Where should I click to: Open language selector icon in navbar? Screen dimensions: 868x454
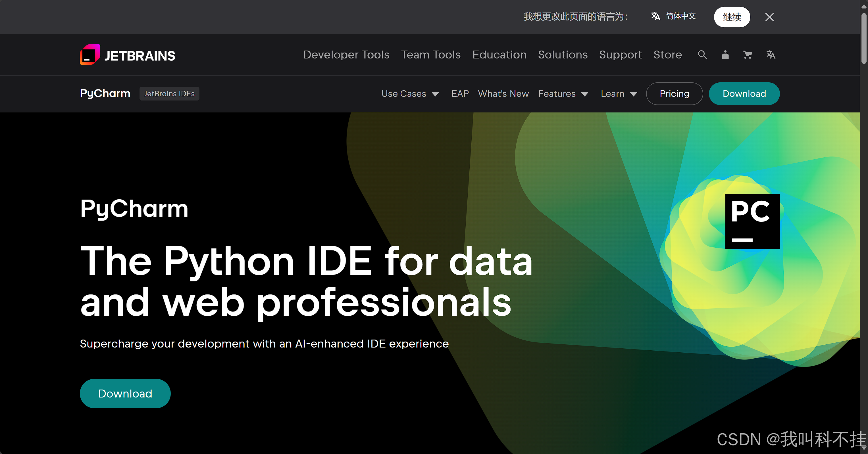tap(771, 55)
